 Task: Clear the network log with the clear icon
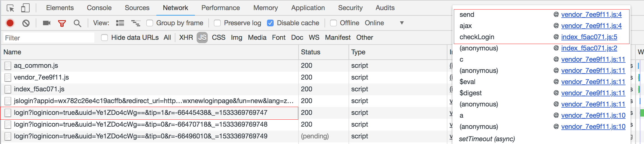coord(26,23)
